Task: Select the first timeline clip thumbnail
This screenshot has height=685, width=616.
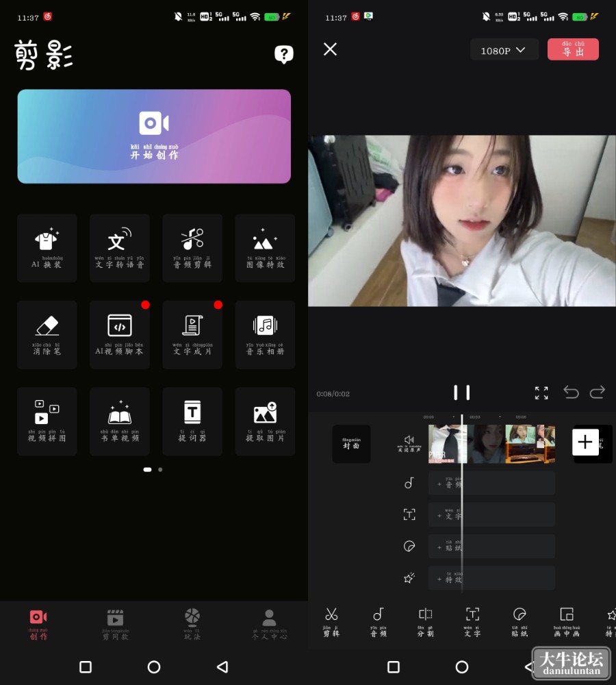Action: pyautogui.click(x=448, y=443)
